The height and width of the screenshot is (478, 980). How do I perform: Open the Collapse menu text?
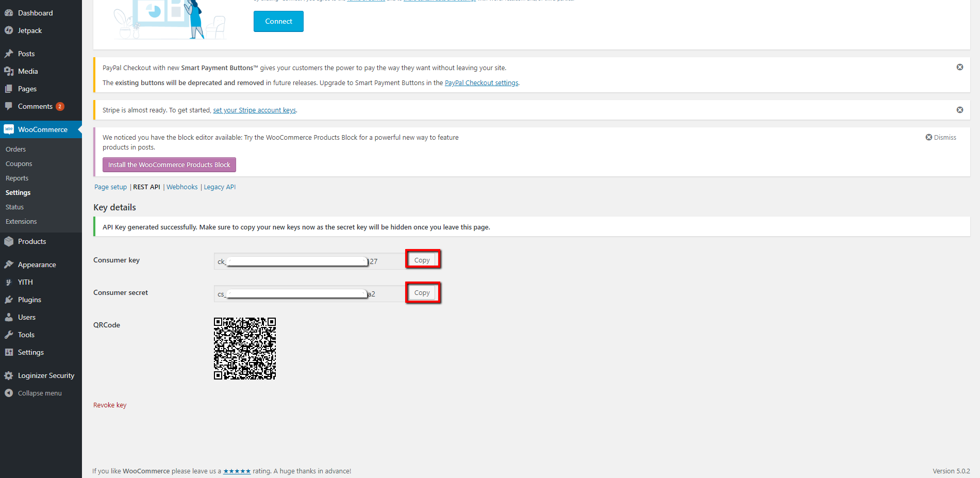point(40,393)
